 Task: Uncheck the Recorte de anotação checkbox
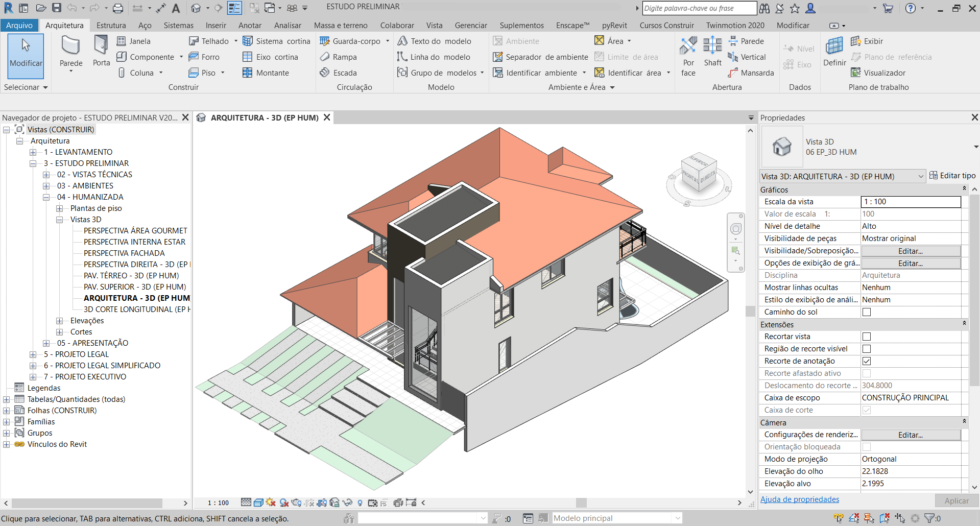pyautogui.click(x=867, y=361)
